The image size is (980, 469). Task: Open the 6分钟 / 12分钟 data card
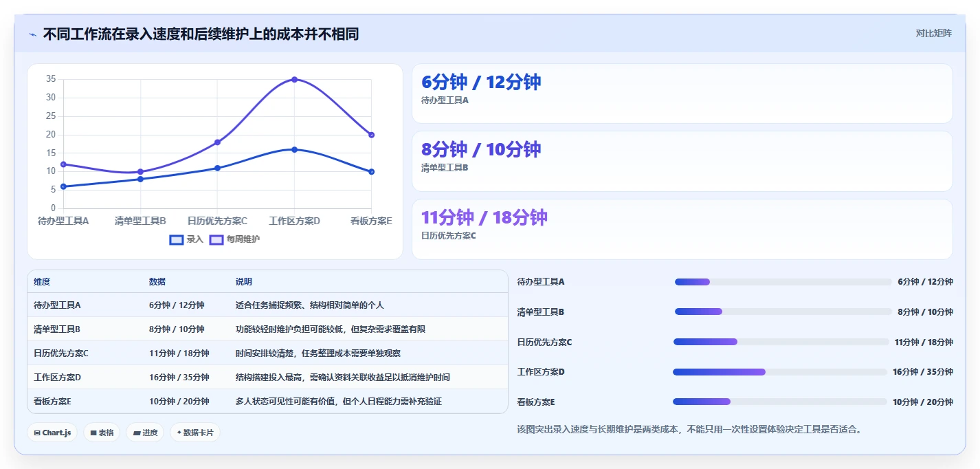coord(682,94)
